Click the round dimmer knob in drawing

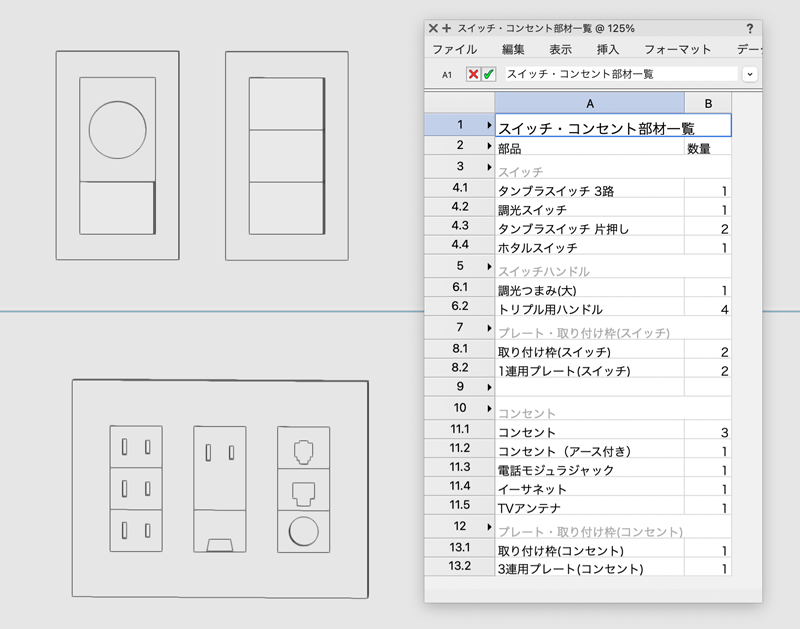(x=117, y=130)
